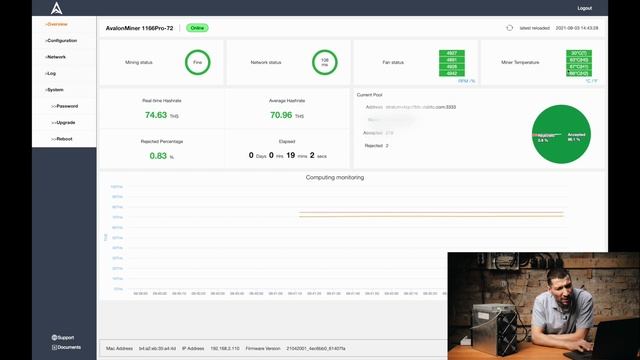The height and width of the screenshot is (360, 640).
Task: Click the Miner Temperature label
Action: (x=520, y=62)
